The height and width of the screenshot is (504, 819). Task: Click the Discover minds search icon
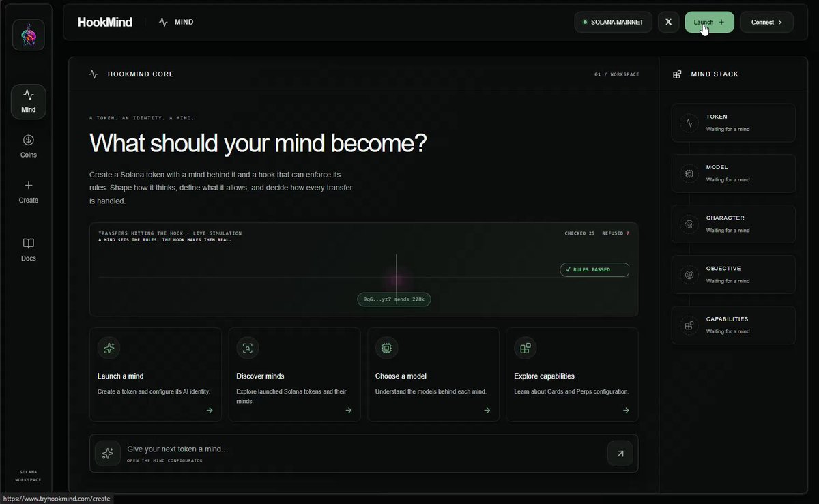[248, 348]
